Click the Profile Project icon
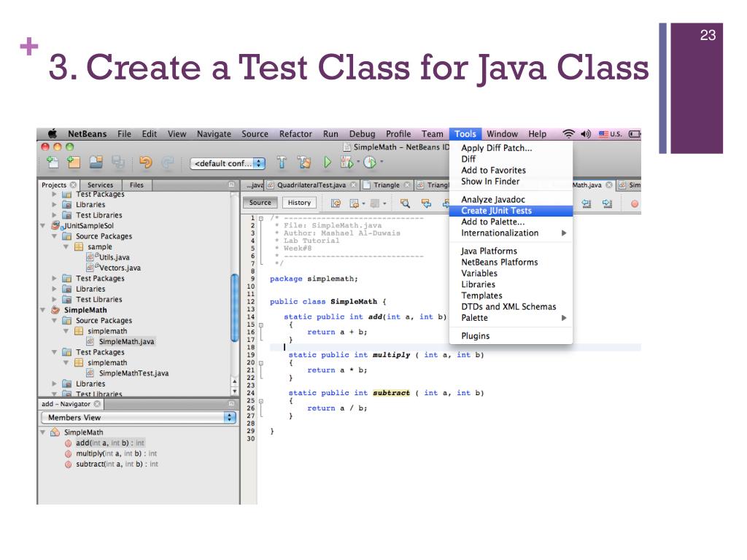Image resolution: width=747 pixels, height=560 pixels. 370,163
